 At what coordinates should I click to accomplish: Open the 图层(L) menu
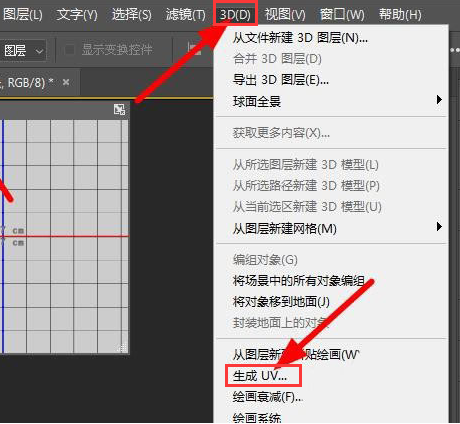coord(23,15)
